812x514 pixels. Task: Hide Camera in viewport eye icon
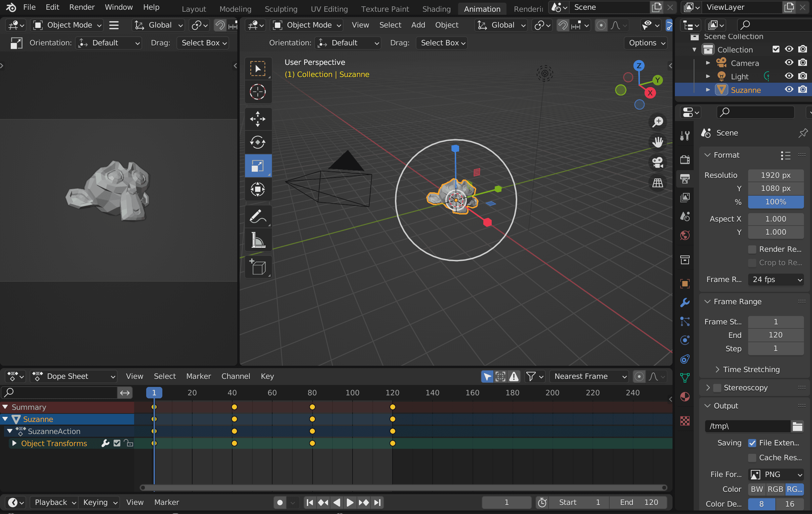[x=789, y=63]
